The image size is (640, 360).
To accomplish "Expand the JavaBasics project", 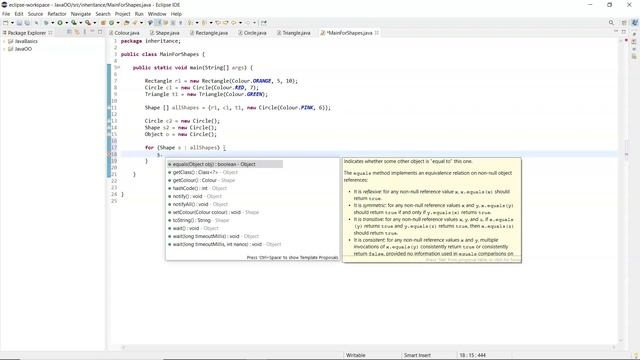I will pyautogui.click(x=4, y=41).
